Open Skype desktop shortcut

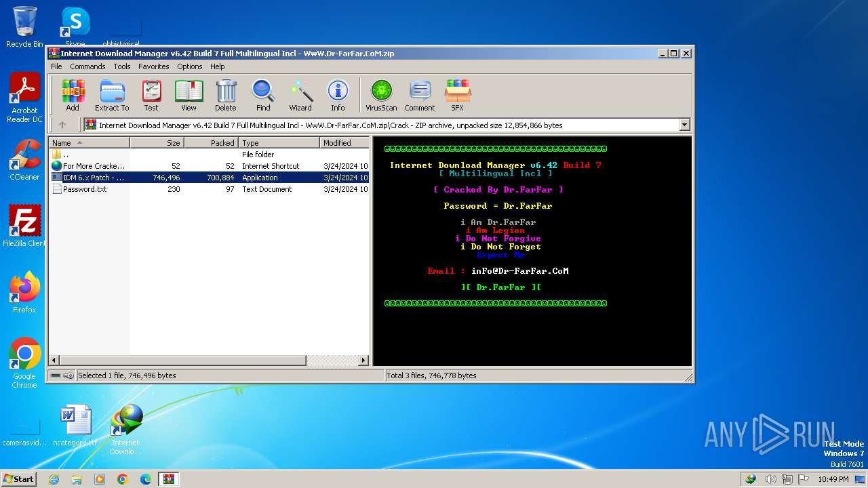(x=75, y=26)
